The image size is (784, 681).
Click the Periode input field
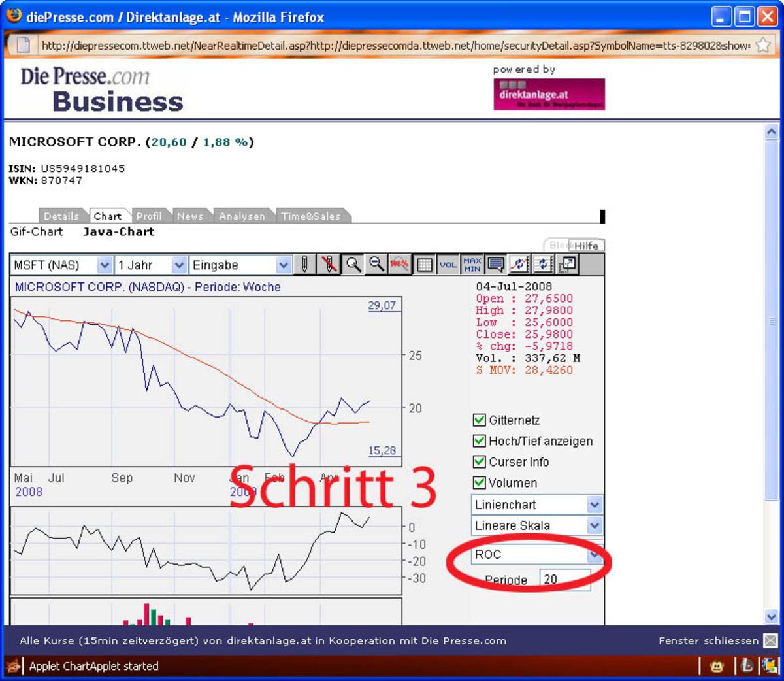(564, 580)
